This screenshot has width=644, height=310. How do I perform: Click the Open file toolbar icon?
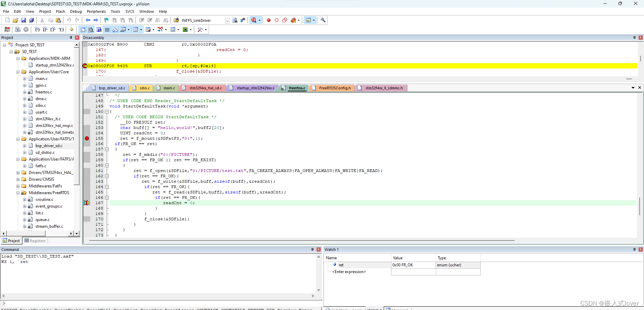click(x=15, y=20)
